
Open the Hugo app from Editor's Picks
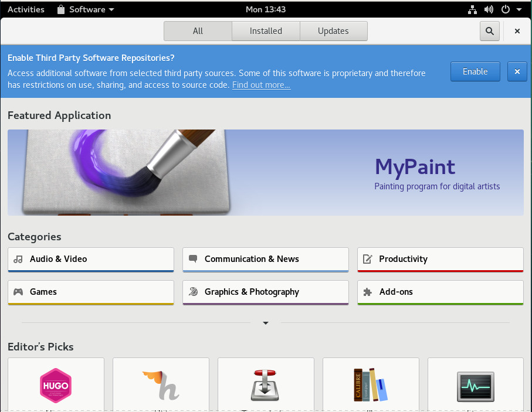point(55,384)
